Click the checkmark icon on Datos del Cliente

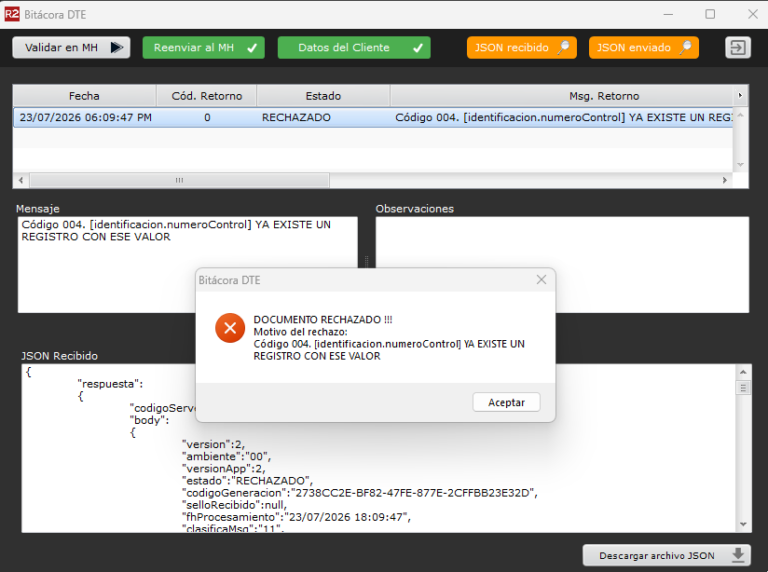[x=418, y=48]
